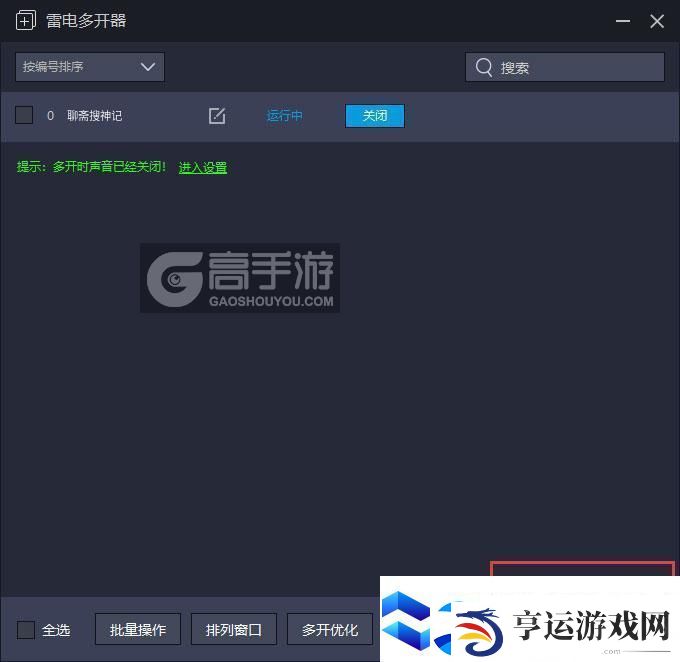
Task: Open the 进入设置 link
Action: click(x=203, y=167)
